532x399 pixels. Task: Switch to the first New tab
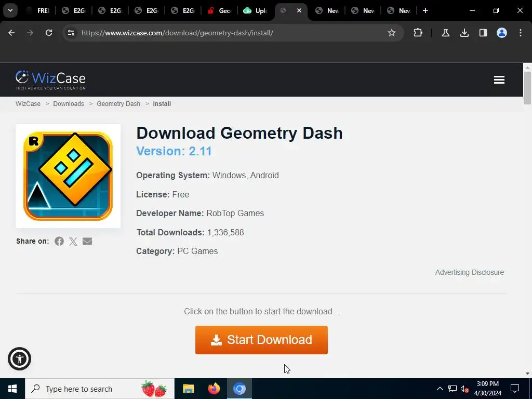[327, 11]
